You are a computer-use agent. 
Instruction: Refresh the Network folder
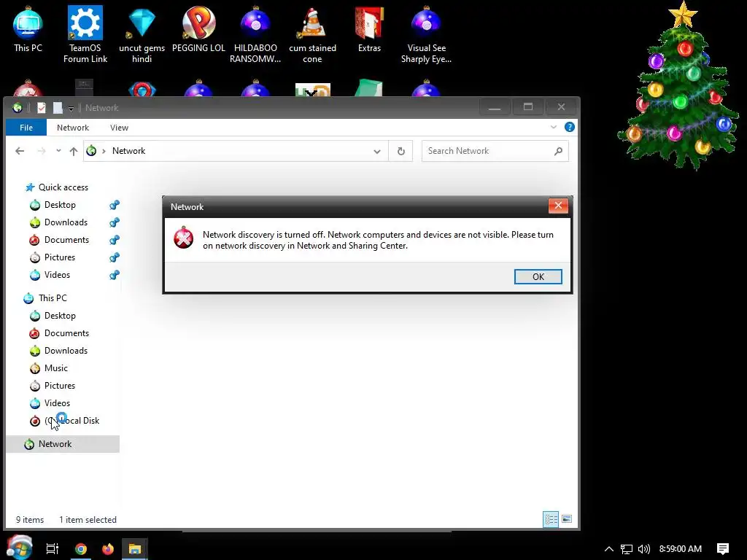[401, 151]
